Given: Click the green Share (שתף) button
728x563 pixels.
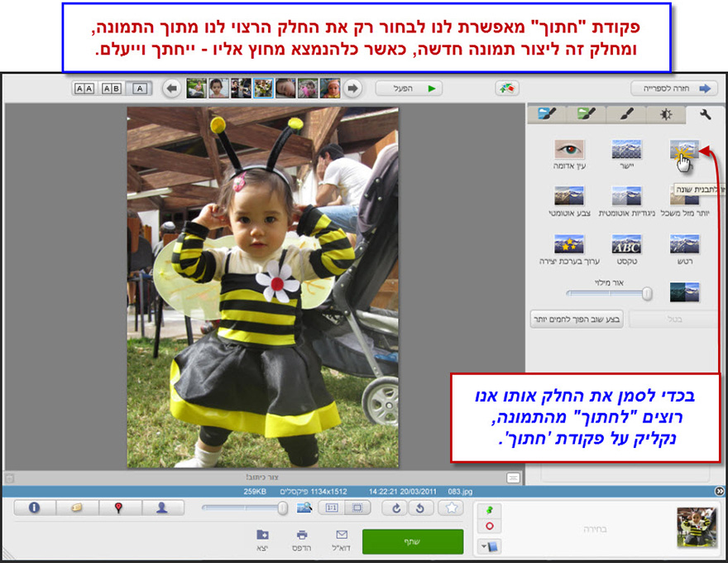Looking at the screenshot, I should tap(413, 541).
